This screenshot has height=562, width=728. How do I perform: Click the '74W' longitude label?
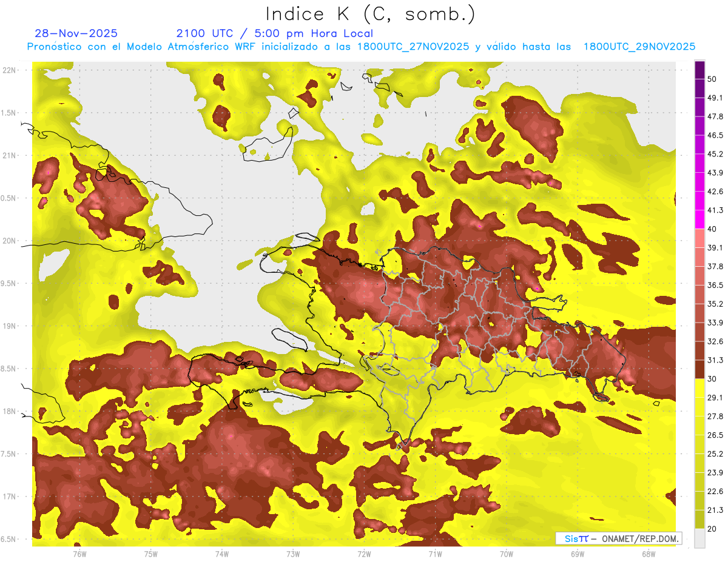click(x=221, y=554)
